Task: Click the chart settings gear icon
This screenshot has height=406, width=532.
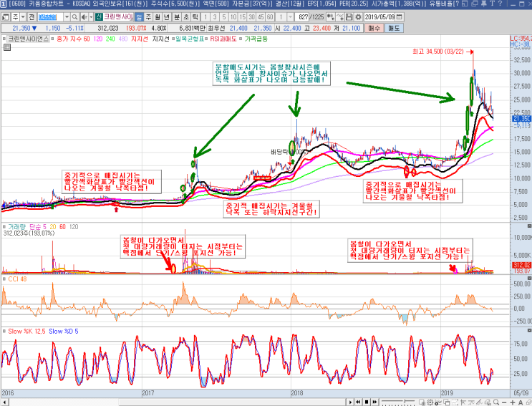Action: coord(358,17)
